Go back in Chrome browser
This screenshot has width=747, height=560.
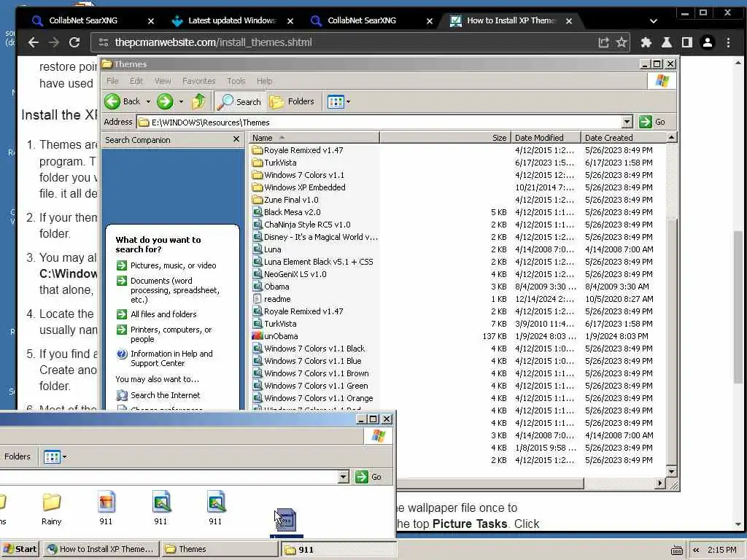(34, 42)
